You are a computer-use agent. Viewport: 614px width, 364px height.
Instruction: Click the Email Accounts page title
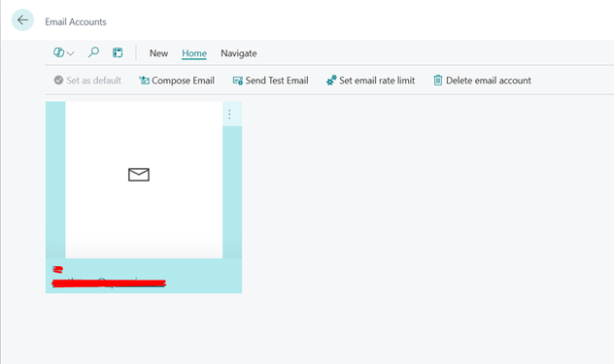click(x=76, y=22)
